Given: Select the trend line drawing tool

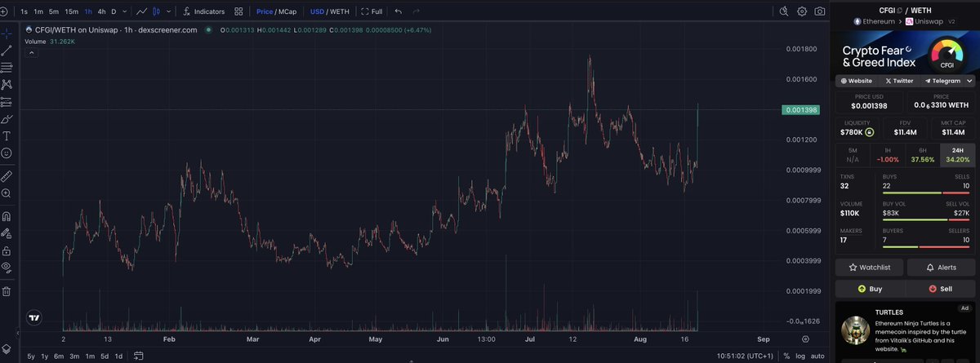Looking at the screenshot, I should (x=7, y=50).
